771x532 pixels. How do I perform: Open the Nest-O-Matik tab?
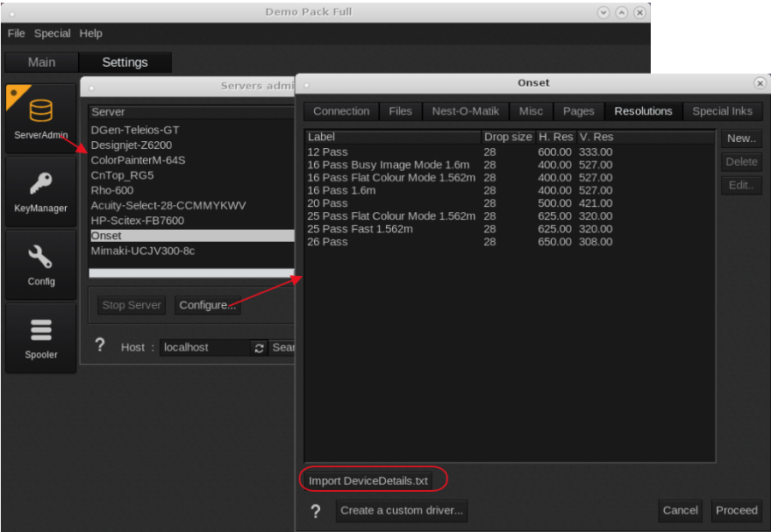(x=465, y=111)
